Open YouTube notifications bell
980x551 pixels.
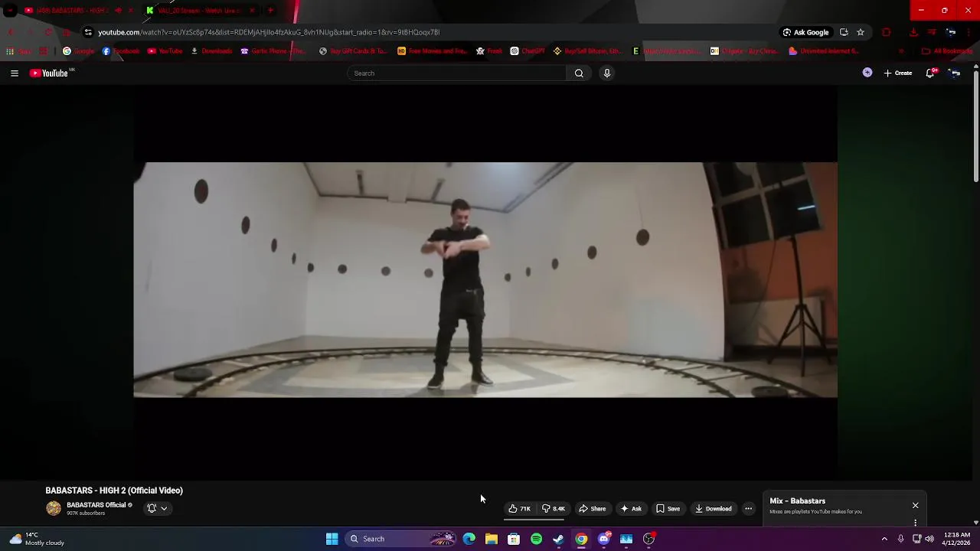(x=930, y=73)
